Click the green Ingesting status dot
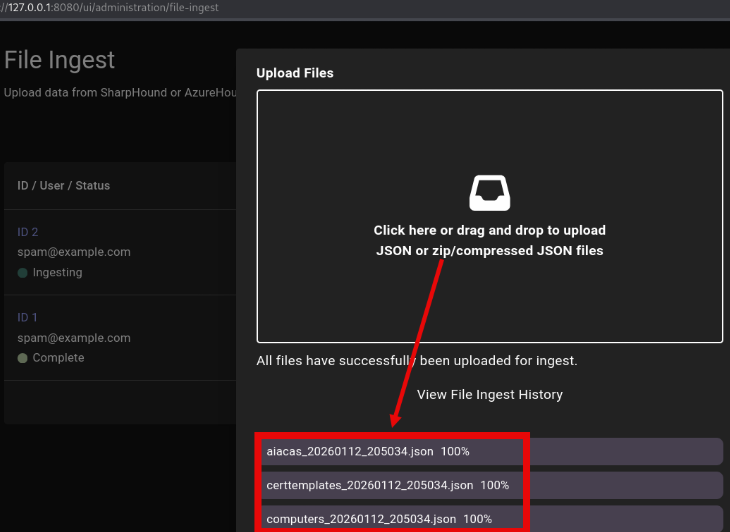This screenshot has width=730, height=532. 22,273
